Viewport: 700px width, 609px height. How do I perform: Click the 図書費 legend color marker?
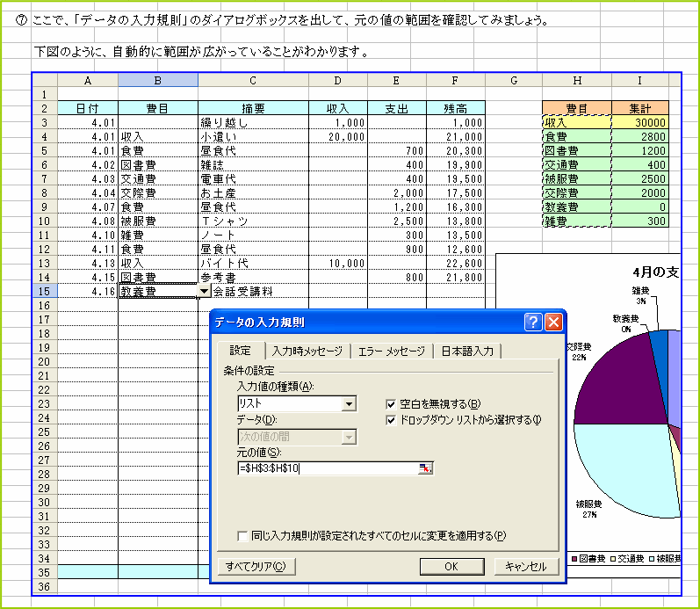574,559
